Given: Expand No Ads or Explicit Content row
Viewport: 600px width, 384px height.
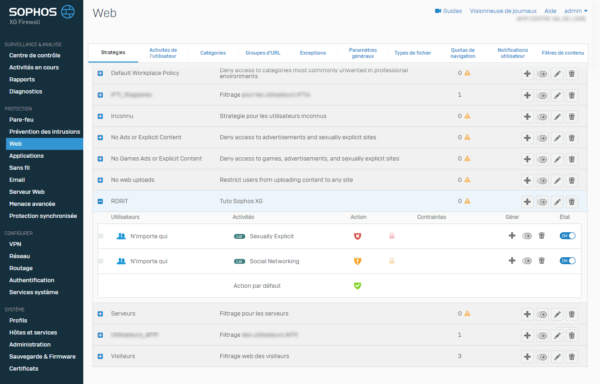Looking at the screenshot, I should pyautogui.click(x=100, y=137).
